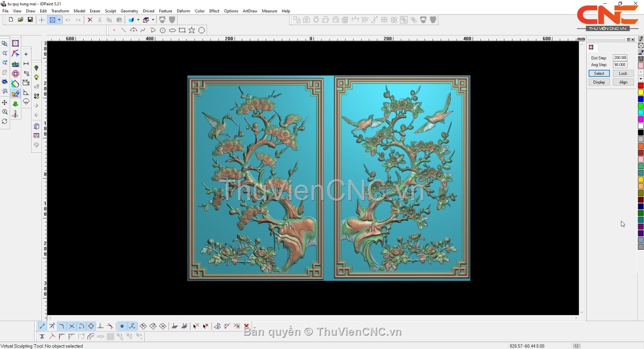644x349 pixels.
Task: Select the star shape tool
Action: [x=192, y=30]
